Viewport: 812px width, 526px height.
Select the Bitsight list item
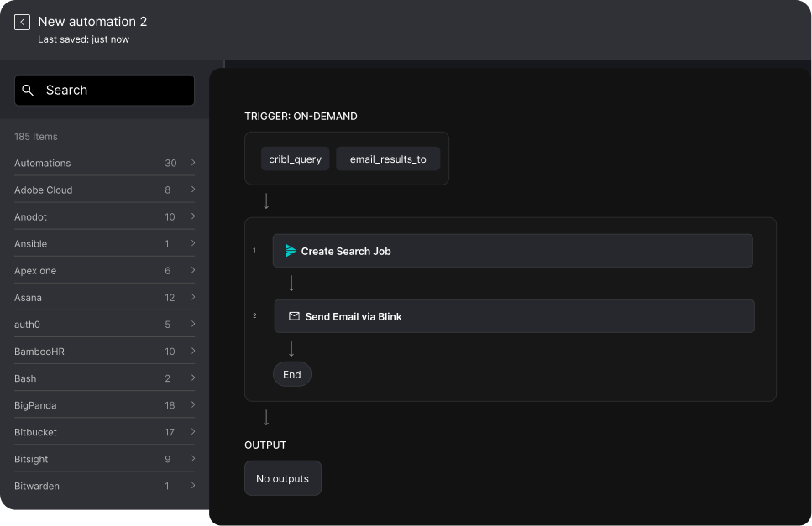(105, 459)
